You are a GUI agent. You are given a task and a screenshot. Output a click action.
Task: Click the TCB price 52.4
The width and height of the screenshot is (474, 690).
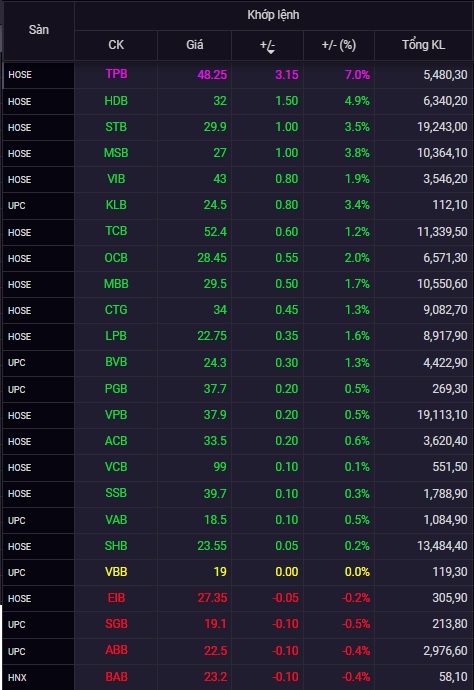[x=215, y=231]
